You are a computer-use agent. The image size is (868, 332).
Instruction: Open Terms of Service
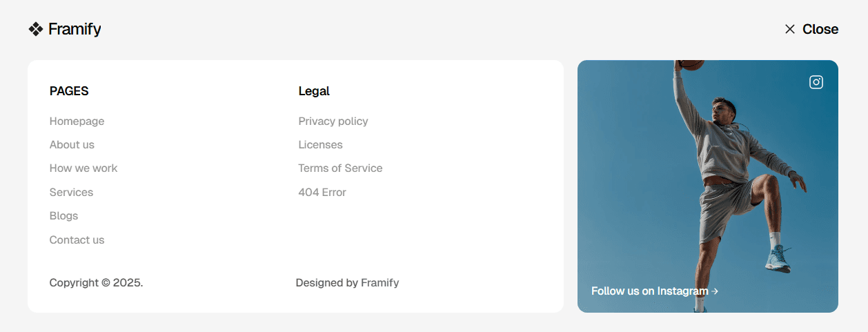[340, 168]
